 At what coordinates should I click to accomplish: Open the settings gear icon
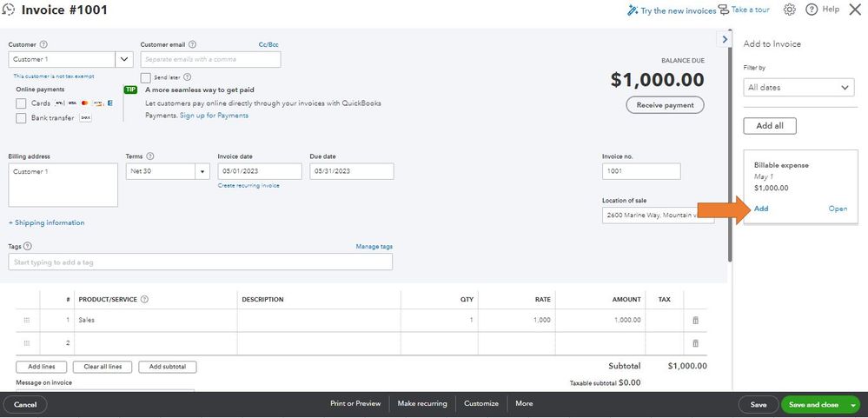[790, 10]
